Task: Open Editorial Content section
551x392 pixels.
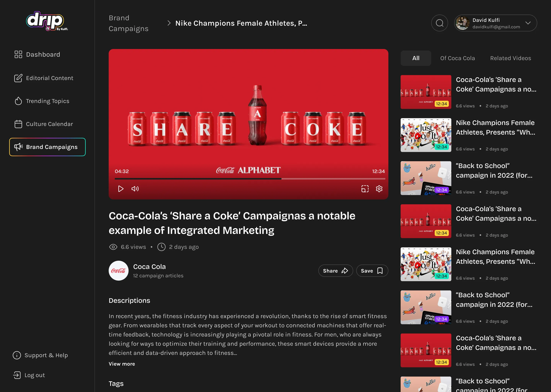Action: click(44, 78)
